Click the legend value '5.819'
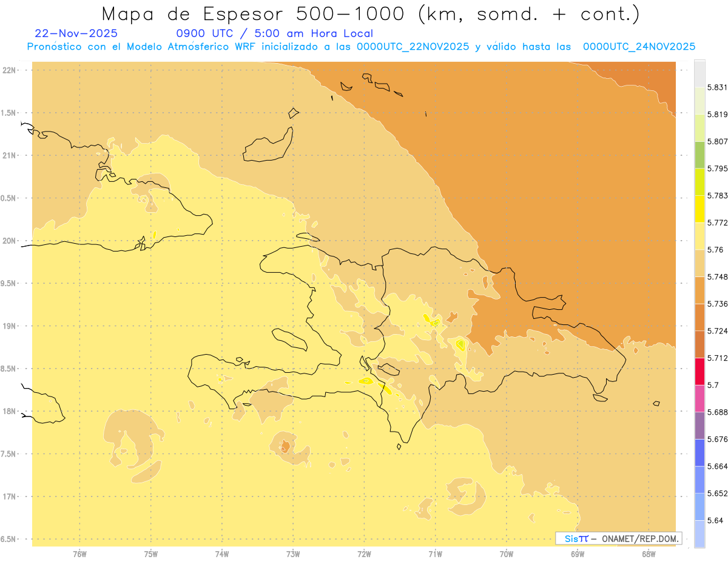The image size is (728, 562). coord(717,115)
